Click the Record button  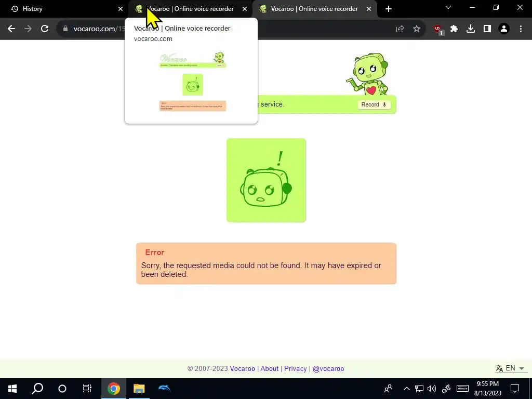coord(374,104)
